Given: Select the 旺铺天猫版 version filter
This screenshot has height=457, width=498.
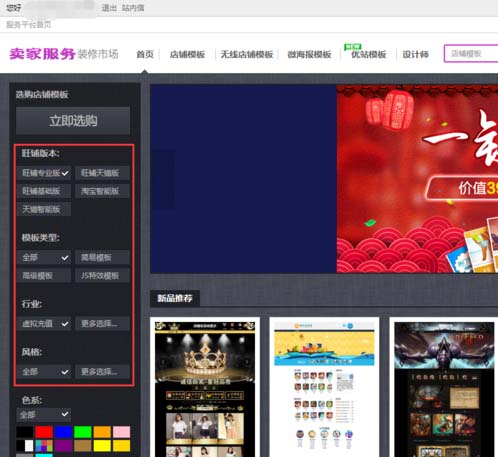Looking at the screenshot, I should (102, 173).
